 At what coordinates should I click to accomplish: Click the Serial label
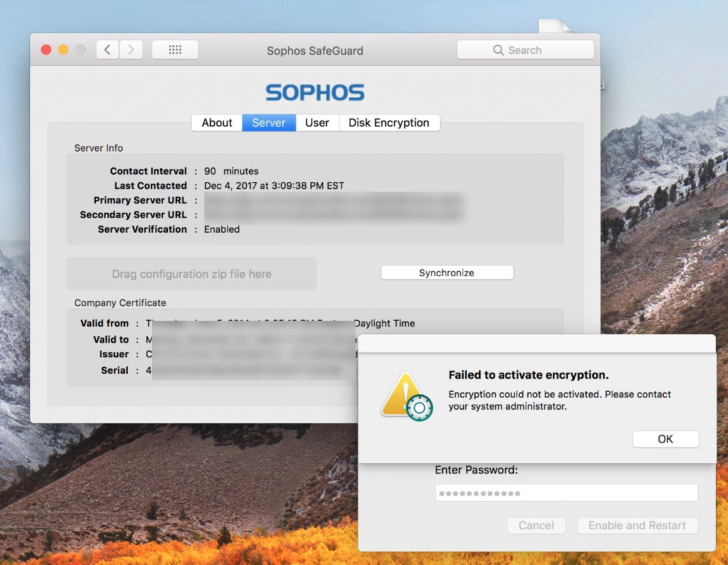pos(115,370)
